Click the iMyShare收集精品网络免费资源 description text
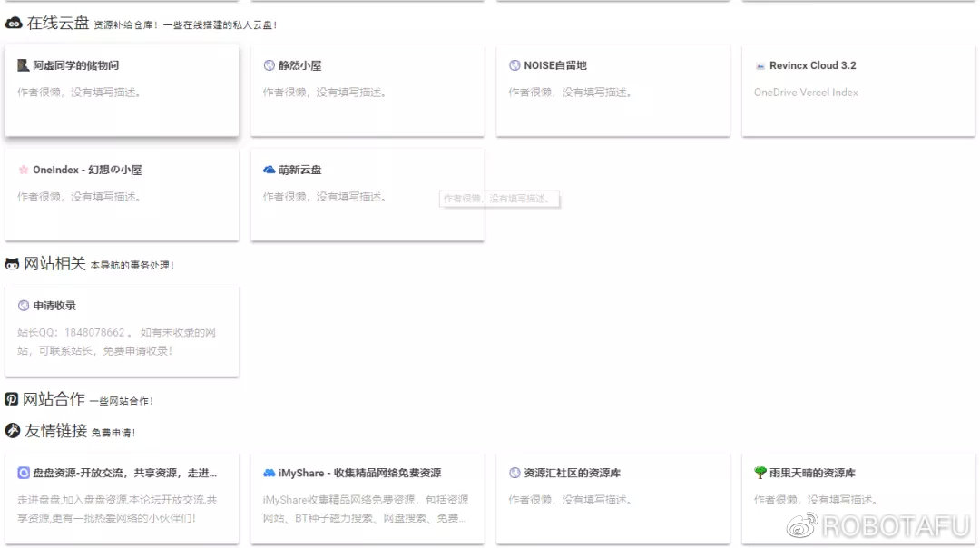The height and width of the screenshot is (548, 980). [x=366, y=509]
